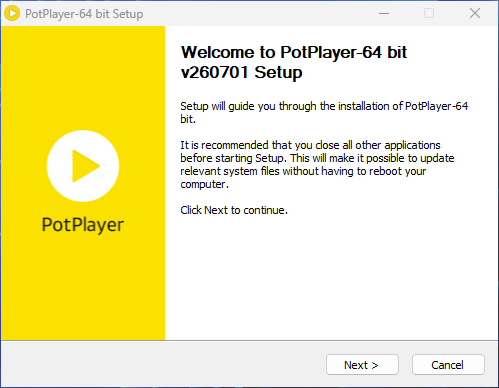Click the yellow banner area below PotPlayer wordmark
Viewport: 499px width, 388px height.
click(83, 287)
